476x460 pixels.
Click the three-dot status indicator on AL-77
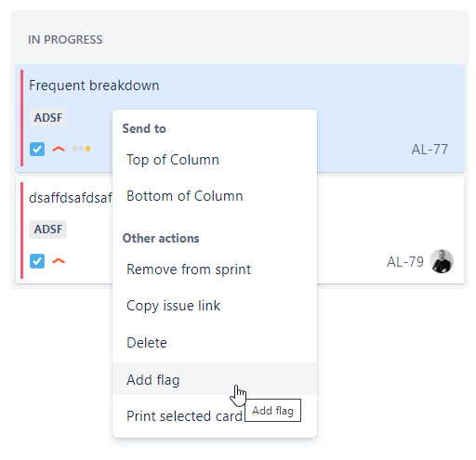coord(82,149)
